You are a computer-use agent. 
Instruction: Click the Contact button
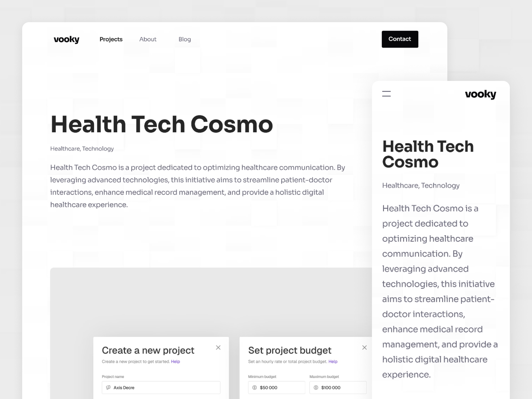pos(400,39)
